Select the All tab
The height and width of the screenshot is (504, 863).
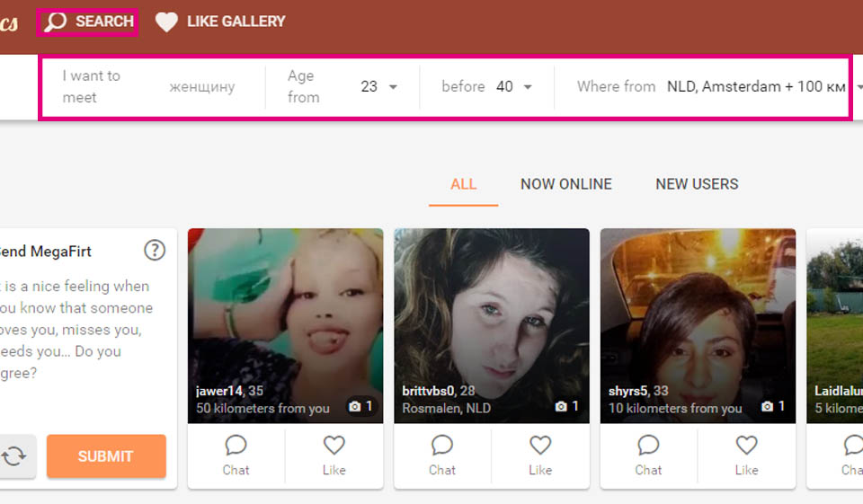pos(463,184)
